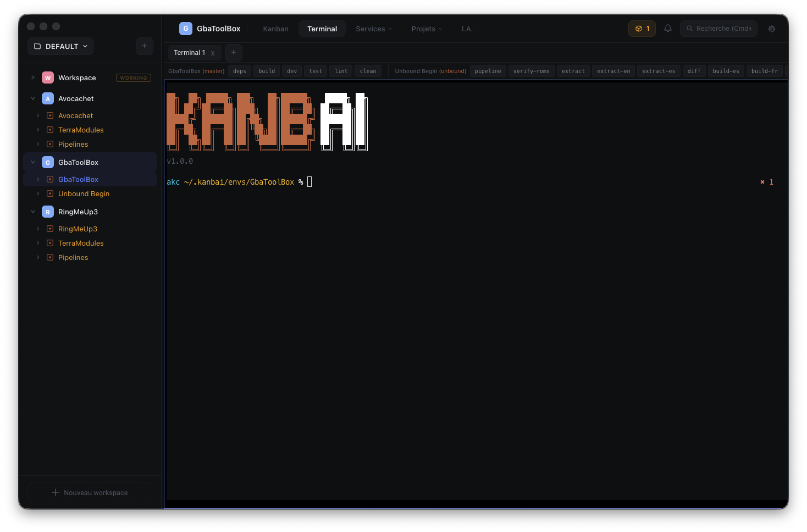Run the verify-roms command button
807x532 pixels.
(531, 71)
